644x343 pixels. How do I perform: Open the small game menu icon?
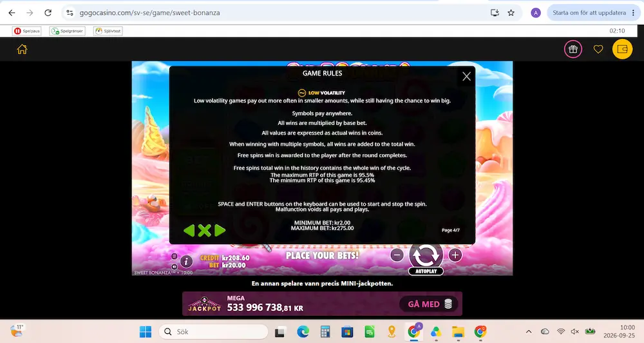[174, 256]
